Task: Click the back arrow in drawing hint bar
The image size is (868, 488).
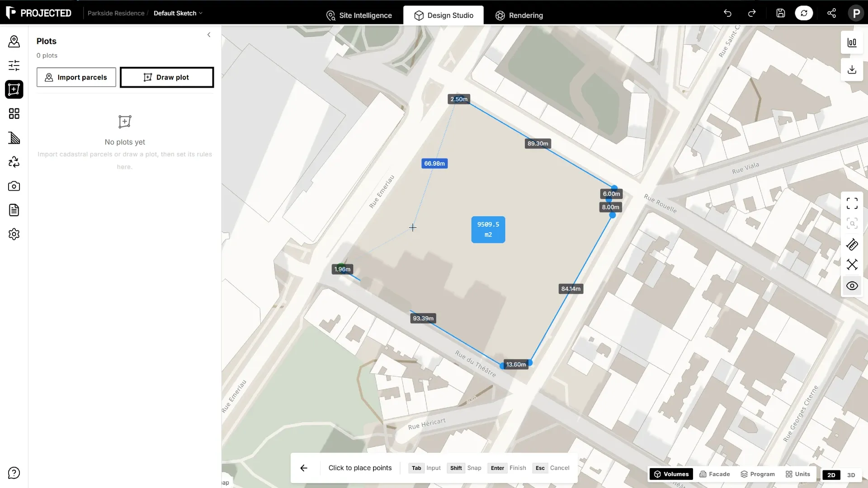Action: point(304,468)
